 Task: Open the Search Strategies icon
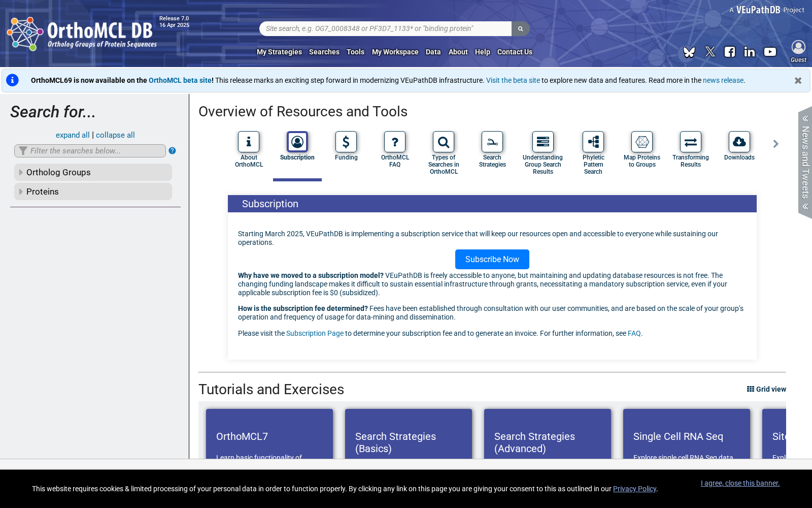pos(492,142)
